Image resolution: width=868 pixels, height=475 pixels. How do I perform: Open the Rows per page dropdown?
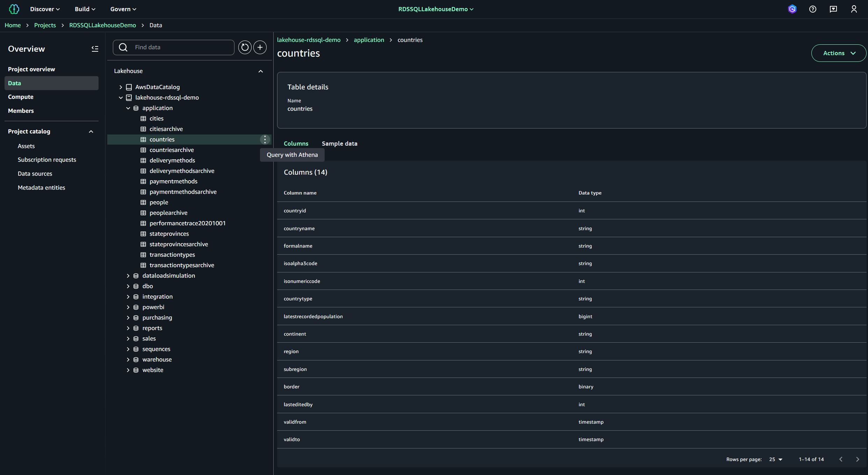coord(776,459)
